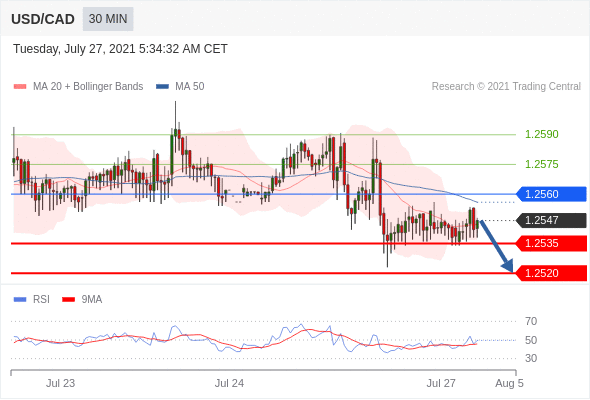Click the 1.2590 green resistance label
590x400 pixels.
tap(542, 134)
